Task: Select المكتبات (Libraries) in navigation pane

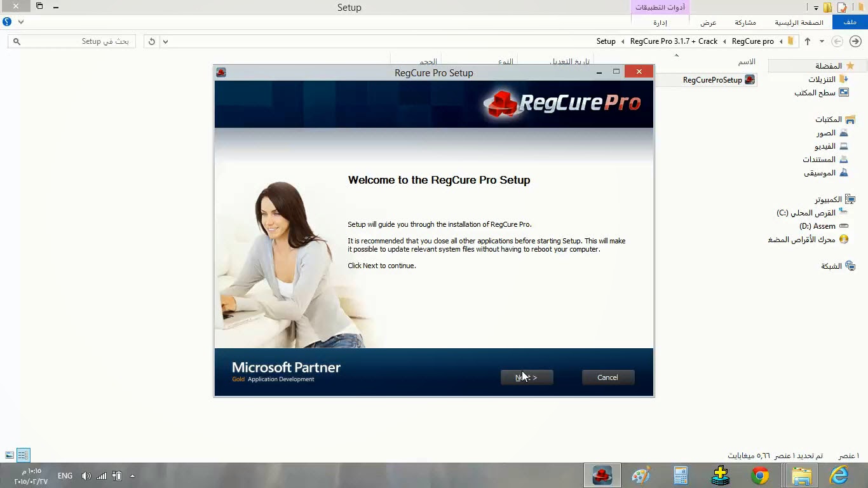Action: (x=829, y=119)
